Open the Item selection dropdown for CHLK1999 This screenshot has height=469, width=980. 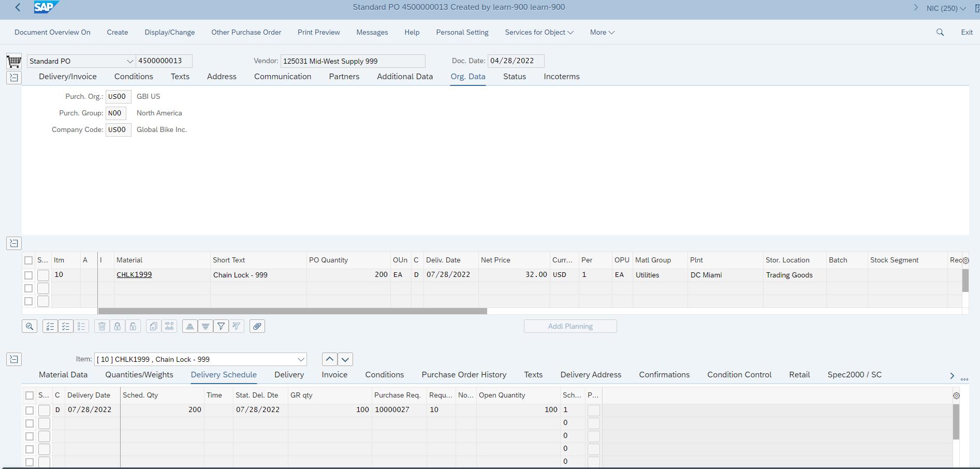300,359
